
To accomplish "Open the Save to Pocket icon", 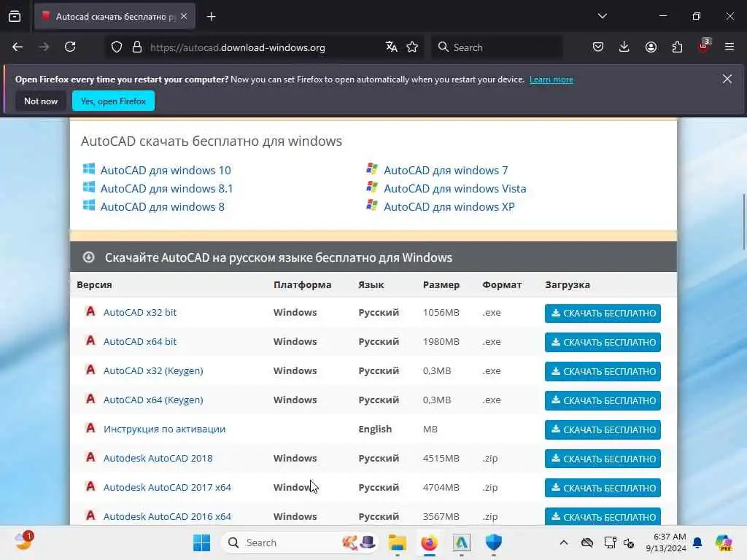I will coord(598,47).
